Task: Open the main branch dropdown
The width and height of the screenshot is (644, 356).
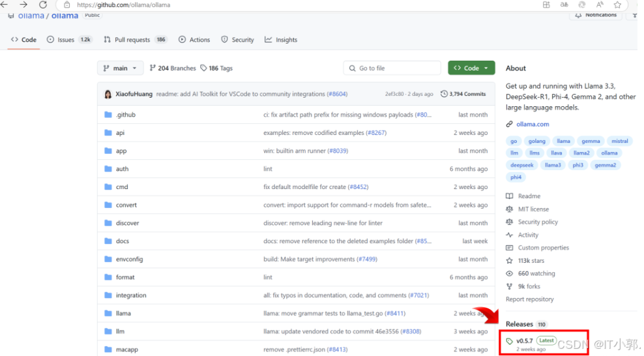Action: 121,68
